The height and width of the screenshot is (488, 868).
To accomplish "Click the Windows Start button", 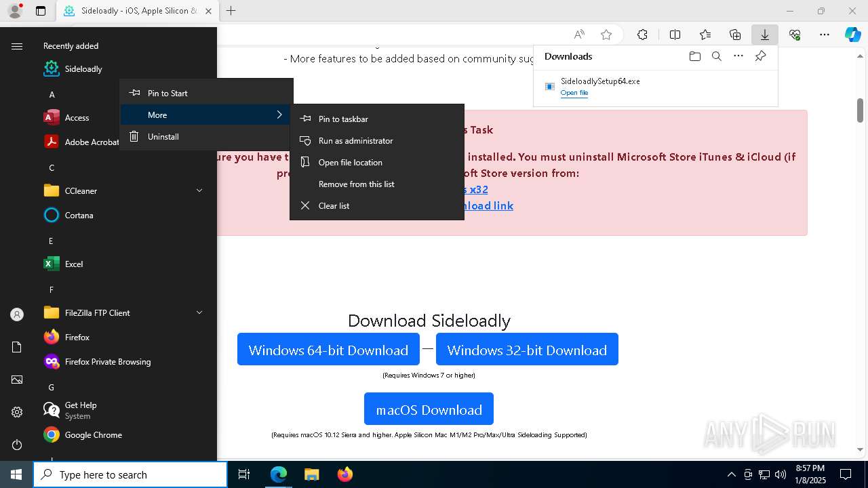I will click(x=16, y=474).
